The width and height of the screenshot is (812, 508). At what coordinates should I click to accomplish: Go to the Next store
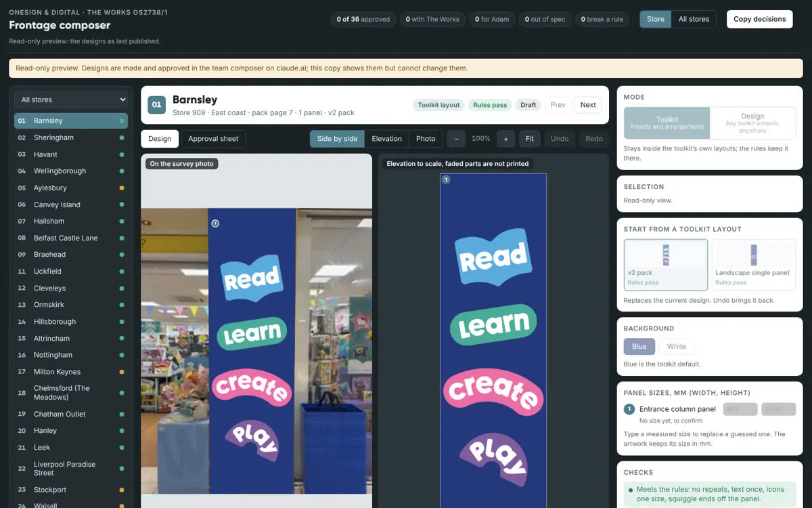(588, 105)
